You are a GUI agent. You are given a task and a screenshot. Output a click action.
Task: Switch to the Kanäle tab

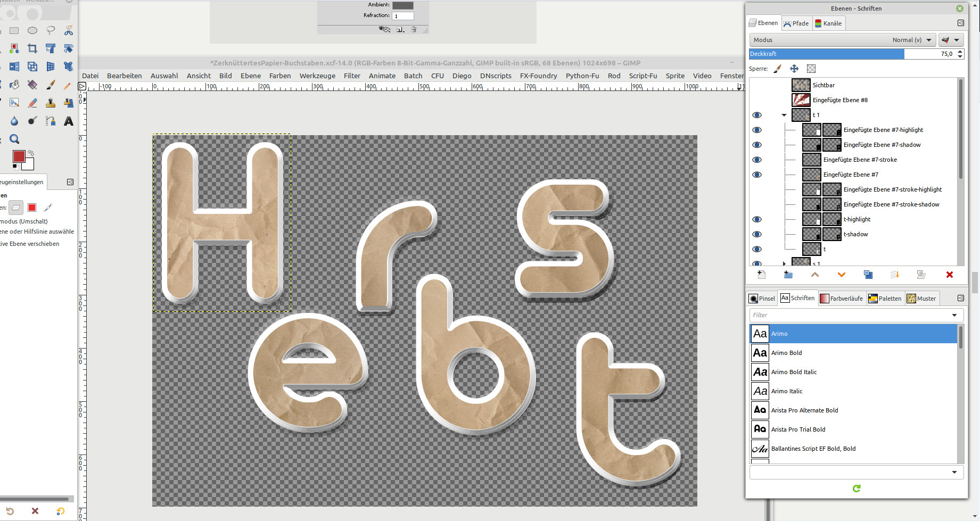828,23
